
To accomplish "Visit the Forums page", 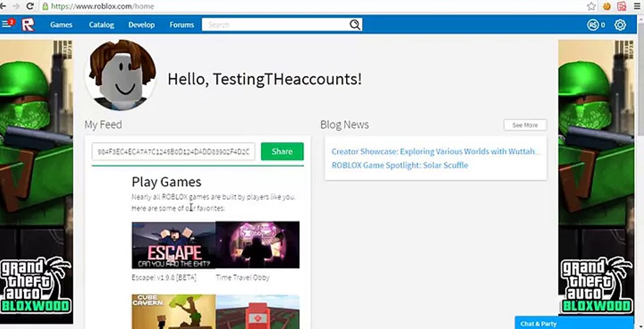I will point(182,25).
